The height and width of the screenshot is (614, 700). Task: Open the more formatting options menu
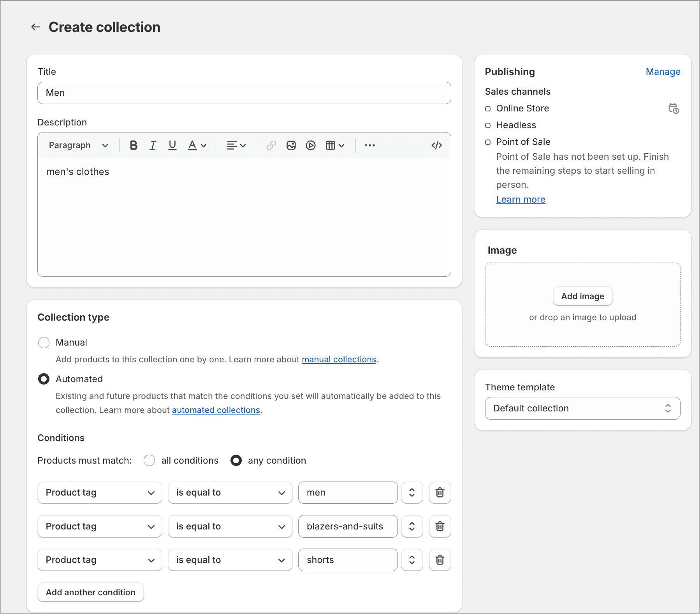click(369, 145)
